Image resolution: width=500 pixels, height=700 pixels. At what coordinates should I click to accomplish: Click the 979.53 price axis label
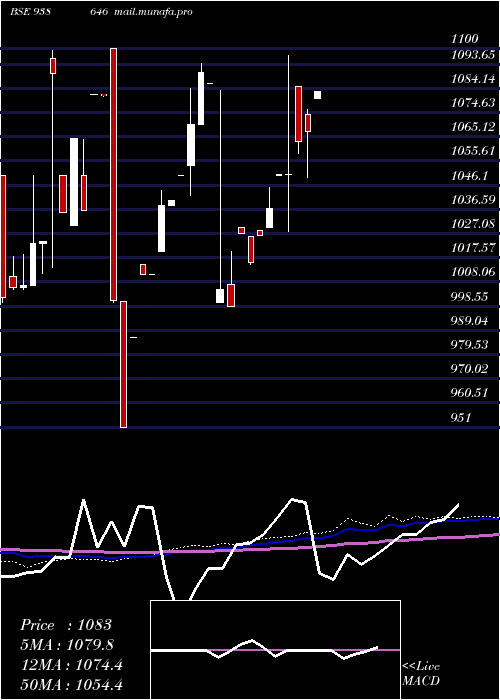pyautogui.click(x=469, y=345)
